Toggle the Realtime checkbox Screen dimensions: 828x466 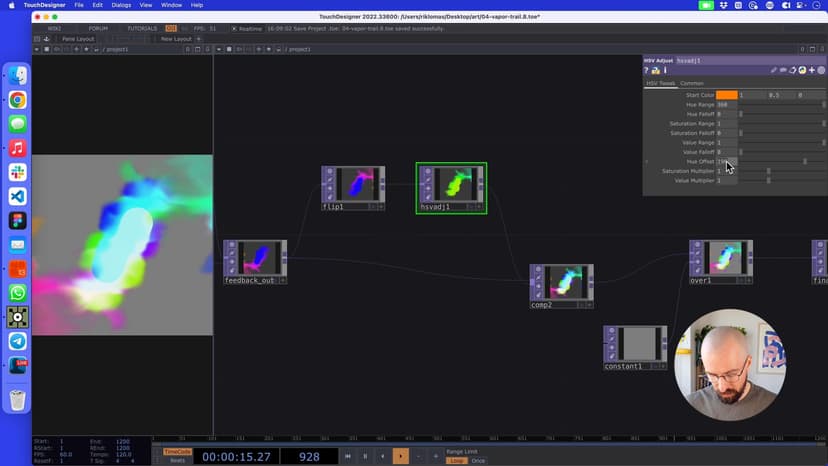pos(234,28)
